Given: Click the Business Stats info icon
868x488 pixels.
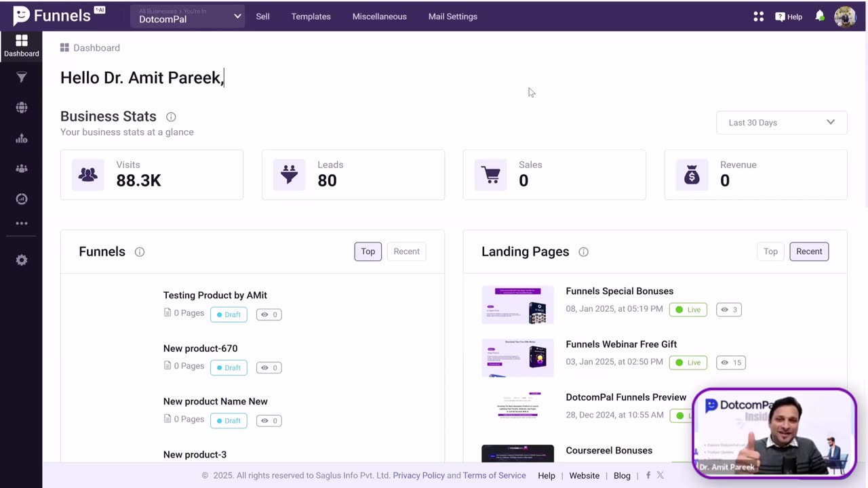Looking at the screenshot, I should (171, 117).
